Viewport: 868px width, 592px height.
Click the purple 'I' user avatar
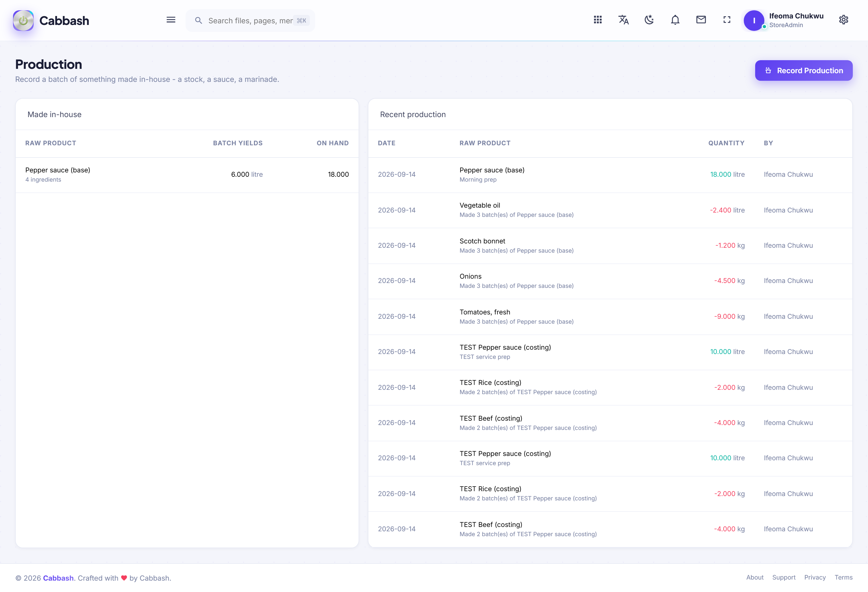754,21
